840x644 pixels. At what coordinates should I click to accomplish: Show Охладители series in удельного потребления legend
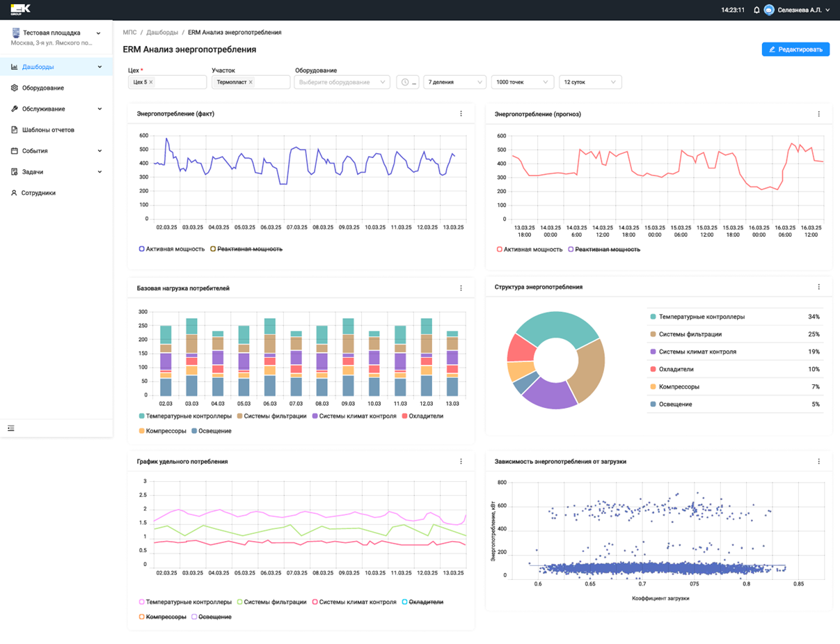point(424,602)
